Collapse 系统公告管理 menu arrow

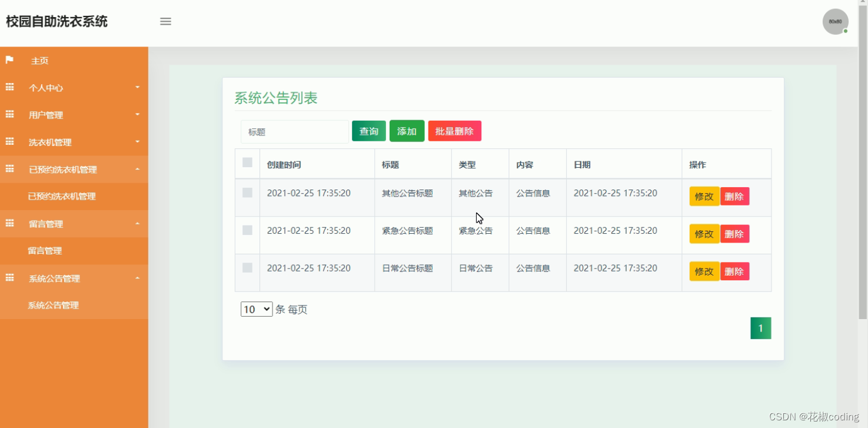(x=138, y=278)
